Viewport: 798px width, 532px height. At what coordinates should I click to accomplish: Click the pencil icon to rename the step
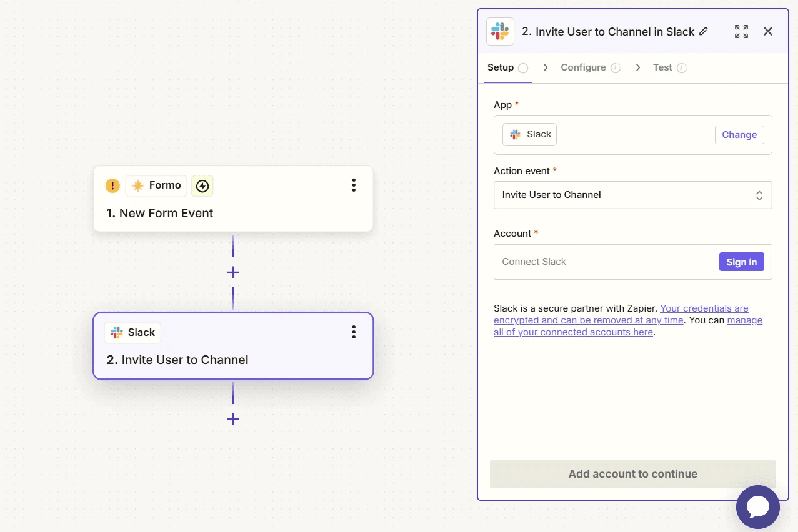pos(704,31)
